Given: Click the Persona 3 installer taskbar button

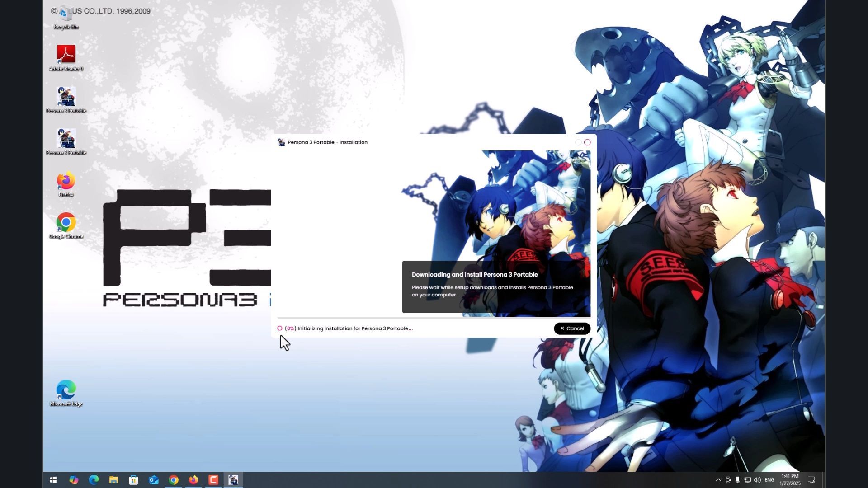Looking at the screenshot, I should (x=233, y=480).
